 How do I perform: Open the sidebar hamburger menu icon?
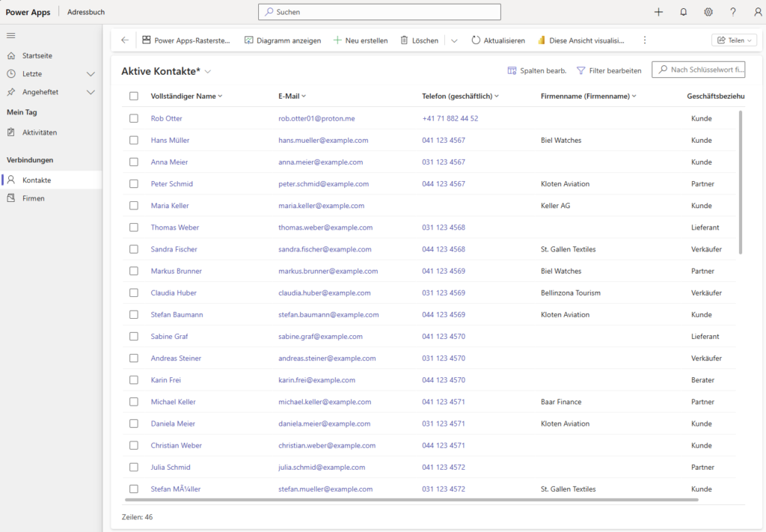pyautogui.click(x=10, y=35)
